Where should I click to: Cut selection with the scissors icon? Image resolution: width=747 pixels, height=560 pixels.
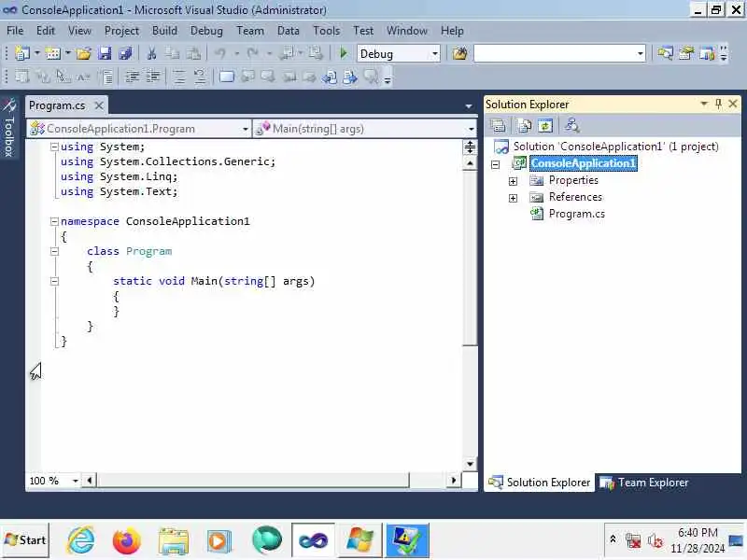click(x=151, y=53)
